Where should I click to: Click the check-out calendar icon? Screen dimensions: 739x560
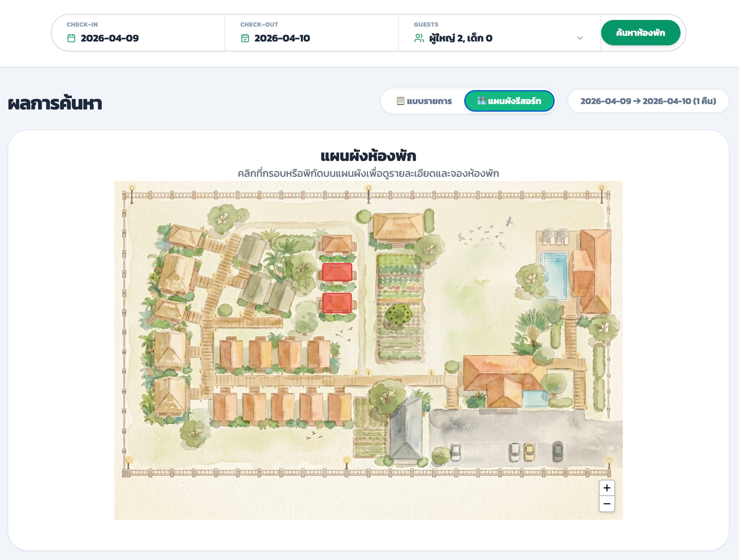245,39
